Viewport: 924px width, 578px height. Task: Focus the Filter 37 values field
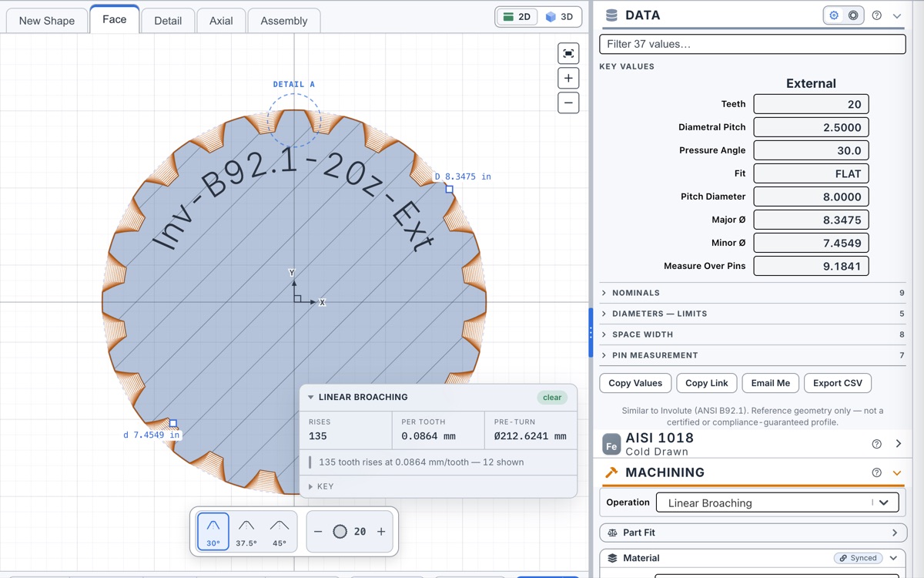coord(752,44)
